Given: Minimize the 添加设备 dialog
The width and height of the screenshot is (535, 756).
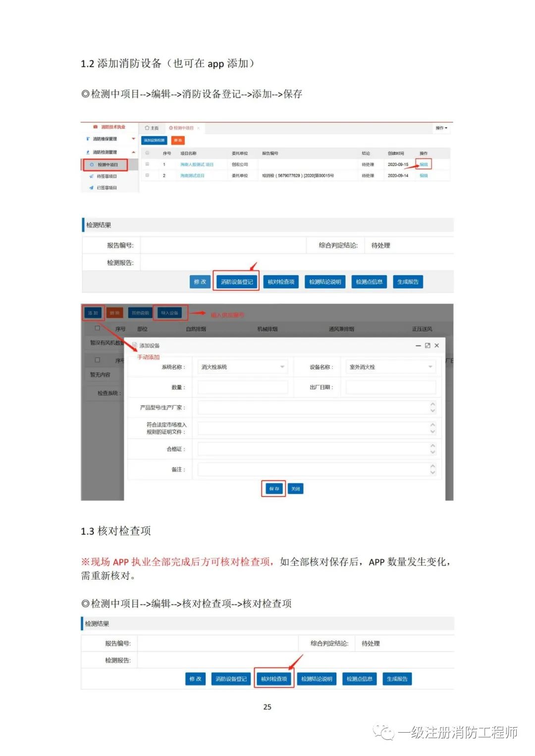Looking at the screenshot, I should (x=419, y=346).
